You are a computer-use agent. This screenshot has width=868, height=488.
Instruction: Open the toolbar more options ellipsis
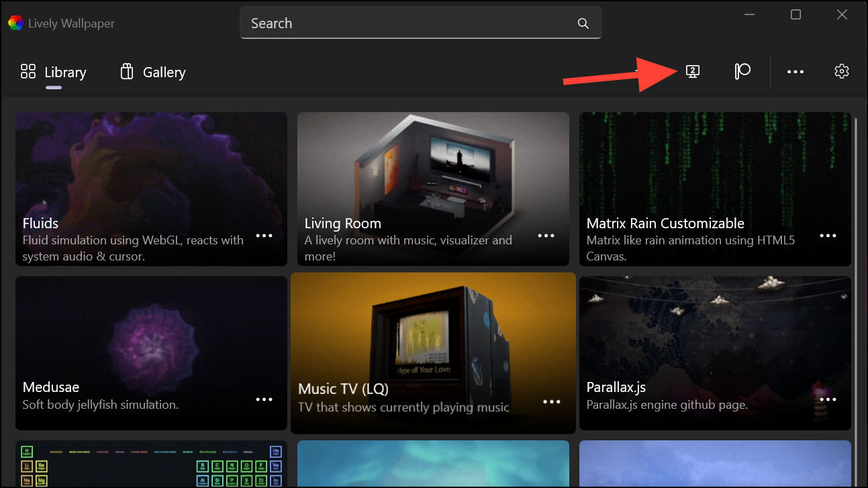click(x=795, y=72)
